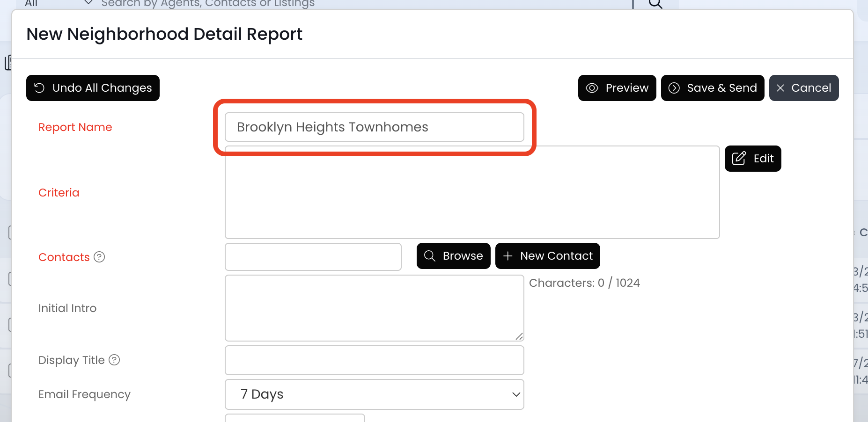Click the Contacts help question-mark icon
868x422 pixels.
click(99, 257)
